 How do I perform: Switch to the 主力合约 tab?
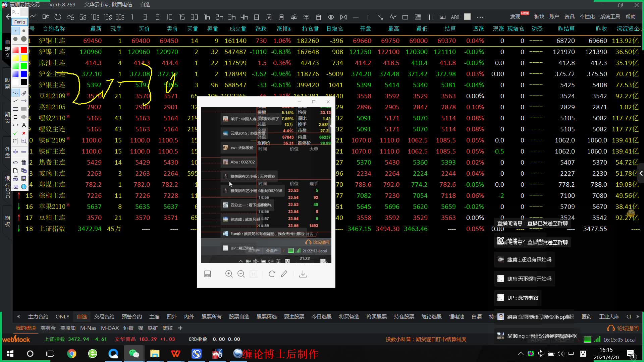[38, 316]
